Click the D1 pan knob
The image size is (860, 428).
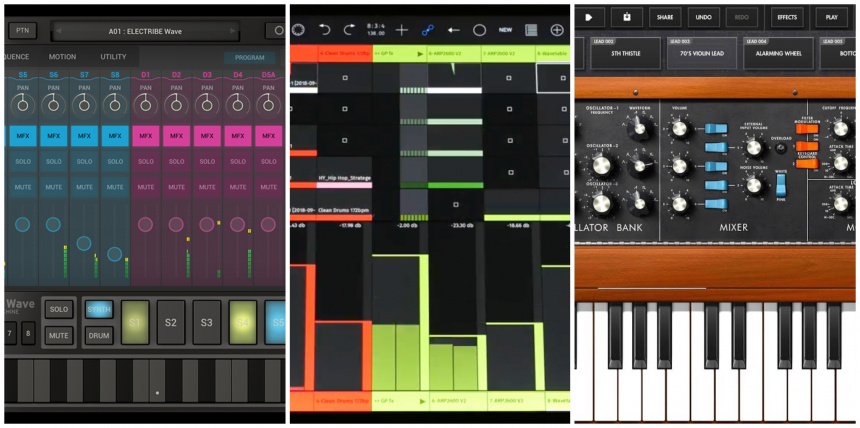(145, 103)
